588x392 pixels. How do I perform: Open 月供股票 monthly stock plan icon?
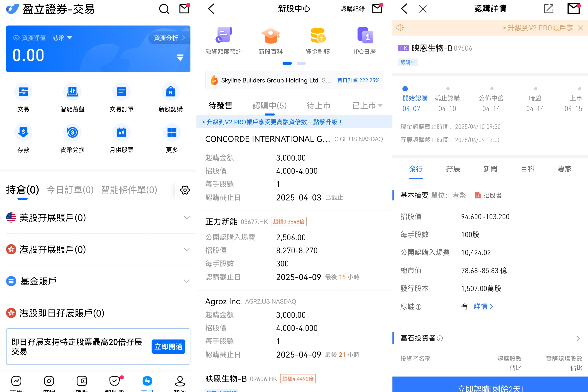pyautogui.click(x=121, y=132)
